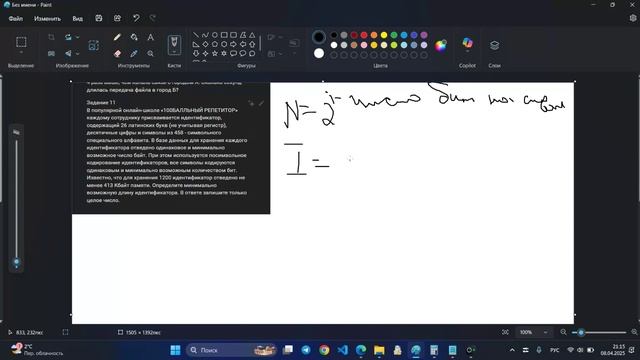The height and width of the screenshot is (360, 640).
Task: Open the Brushes tool
Action: point(174,43)
